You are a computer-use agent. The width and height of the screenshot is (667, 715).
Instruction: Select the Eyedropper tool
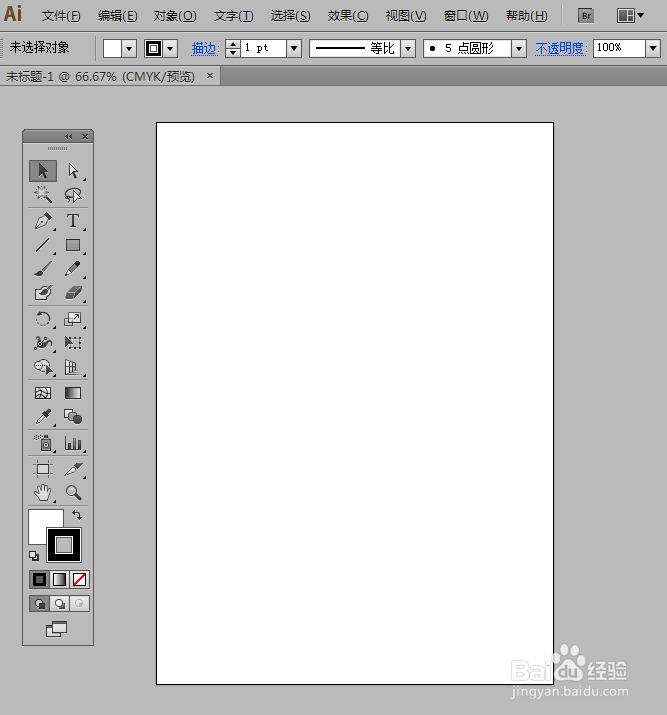tap(43, 417)
